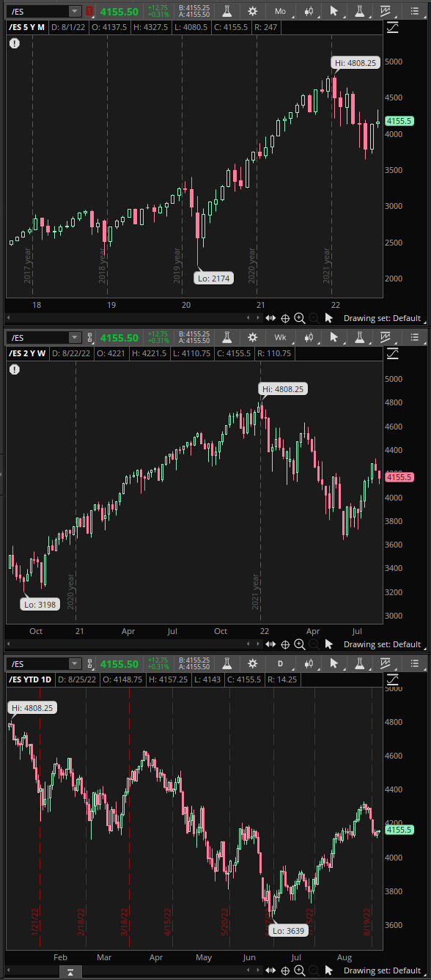Zoom in with magnifier under monthly chart
This screenshot has height=980, width=431.
click(x=299, y=318)
